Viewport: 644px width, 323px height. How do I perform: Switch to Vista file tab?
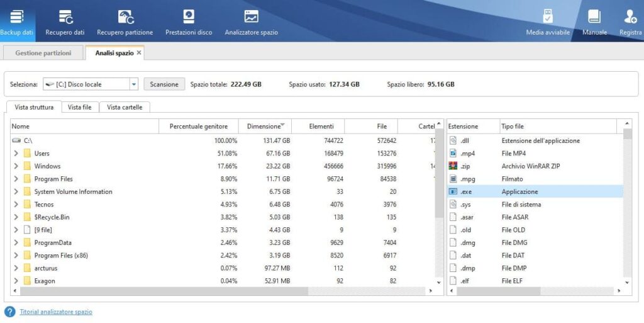click(x=80, y=107)
